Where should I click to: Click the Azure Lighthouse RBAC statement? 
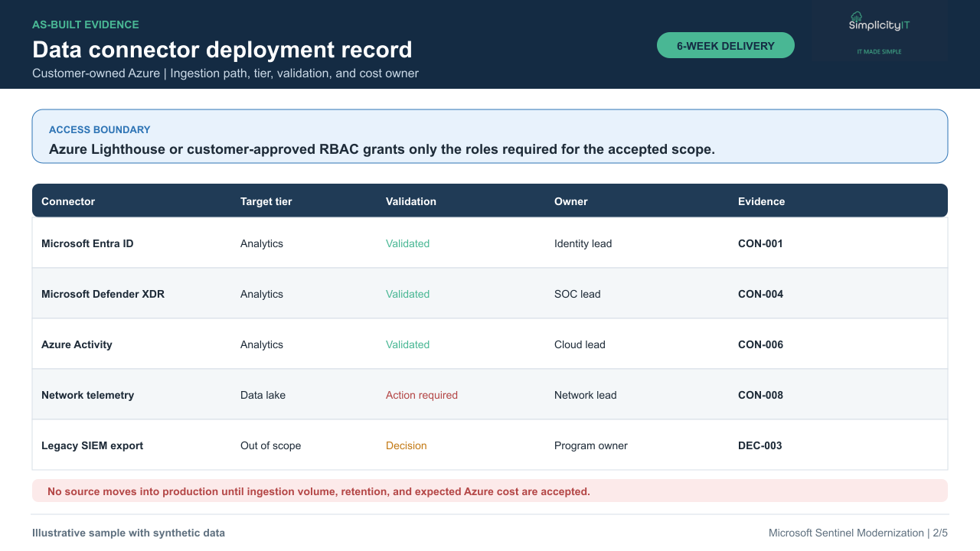tap(382, 149)
